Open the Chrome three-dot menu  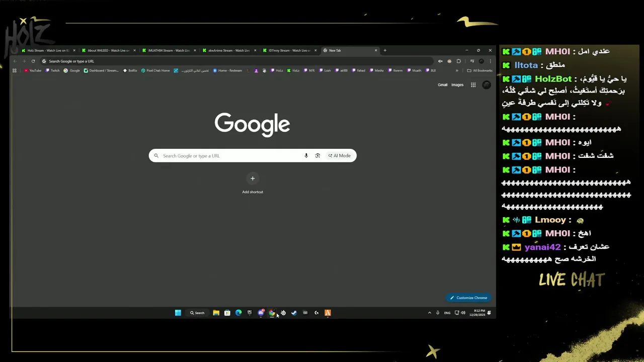pos(490,61)
